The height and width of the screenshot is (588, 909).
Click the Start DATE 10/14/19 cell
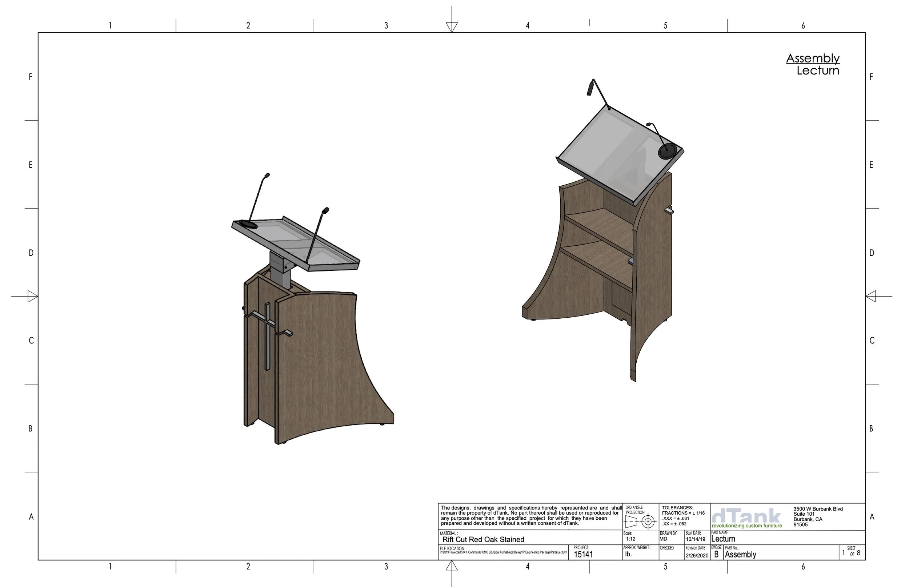click(x=695, y=539)
